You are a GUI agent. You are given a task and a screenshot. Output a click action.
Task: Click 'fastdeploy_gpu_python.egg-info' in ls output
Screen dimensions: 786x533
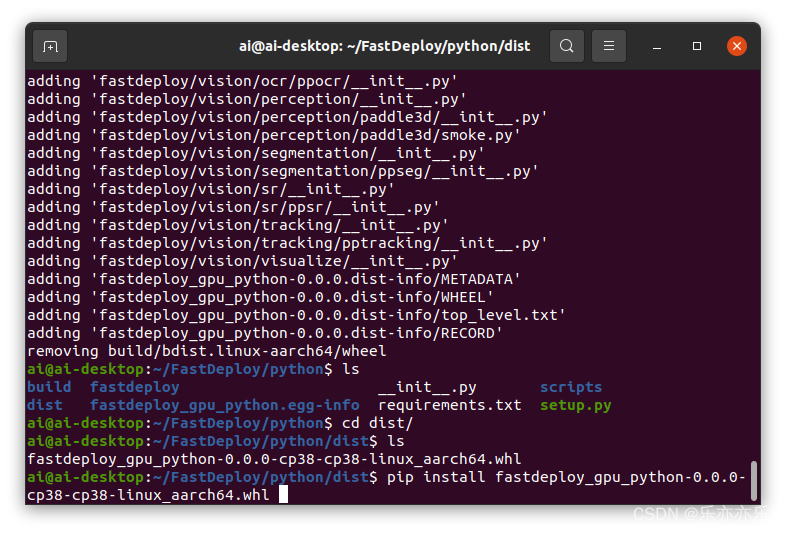(x=225, y=405)
